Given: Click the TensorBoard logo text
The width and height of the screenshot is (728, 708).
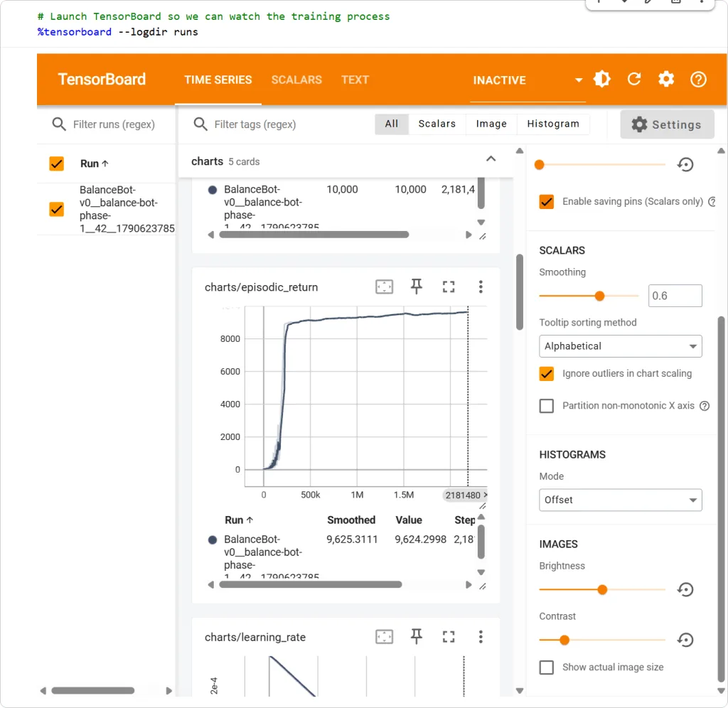Looking at the screenshot, I should (102, 80).
